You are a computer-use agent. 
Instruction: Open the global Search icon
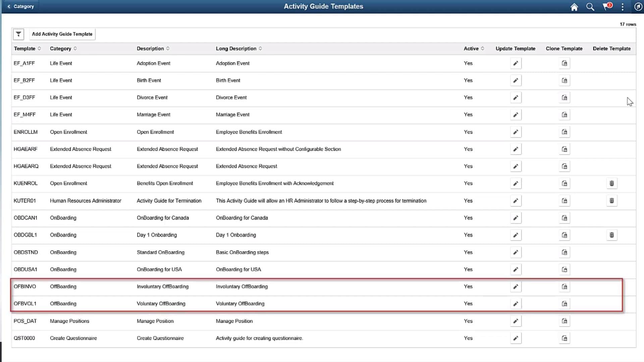point(590,7)
